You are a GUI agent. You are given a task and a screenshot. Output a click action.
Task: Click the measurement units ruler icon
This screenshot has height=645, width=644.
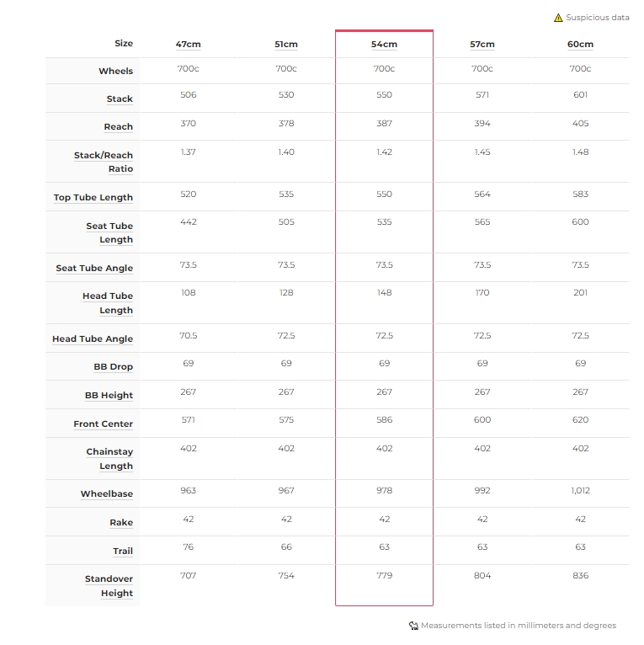pyautogui.click(x=413, y=626)
